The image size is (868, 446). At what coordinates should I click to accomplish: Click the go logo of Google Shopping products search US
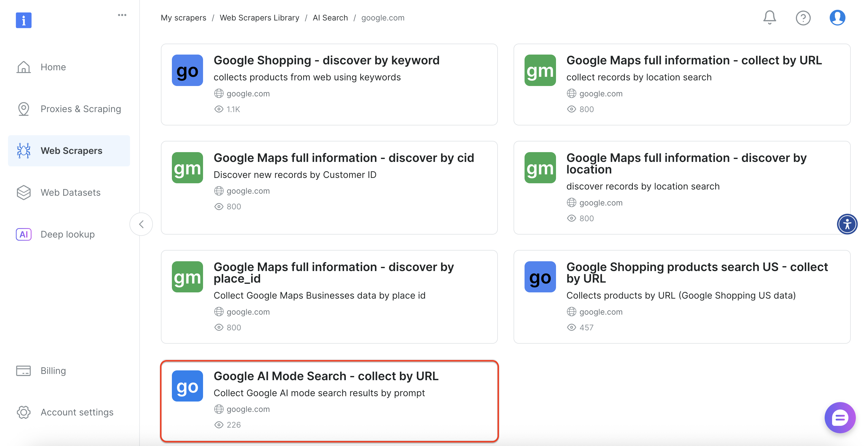[x=540, y=277]
